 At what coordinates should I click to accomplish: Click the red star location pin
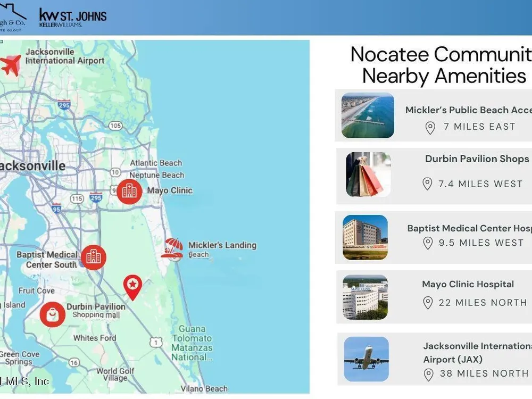pyautogui.click(x=132, y=287)
